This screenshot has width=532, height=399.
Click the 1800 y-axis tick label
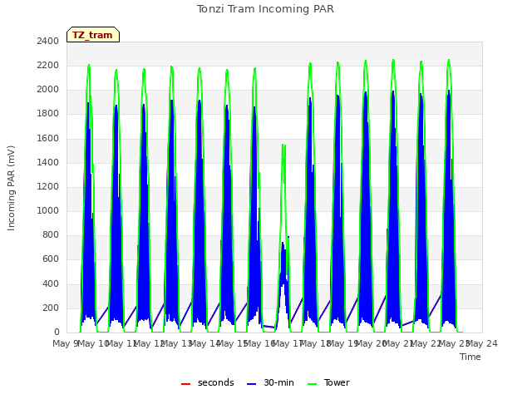pyautogui.click(x=48, y=114)
